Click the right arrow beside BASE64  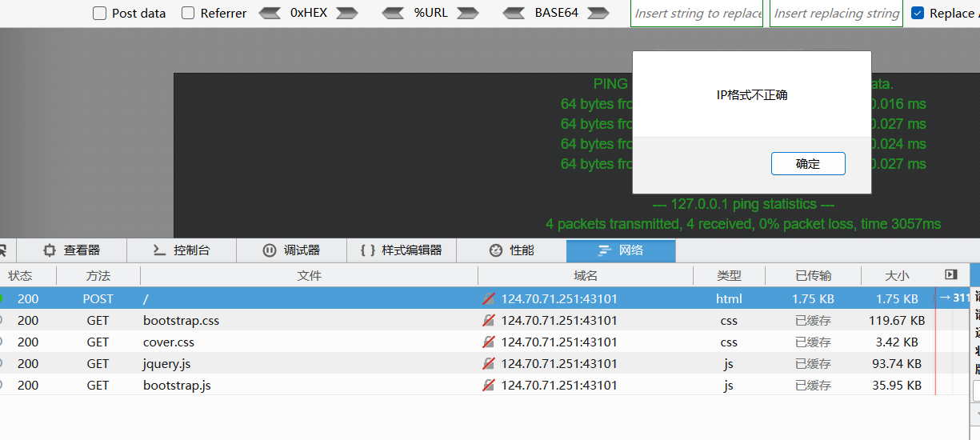click(598, 13)
